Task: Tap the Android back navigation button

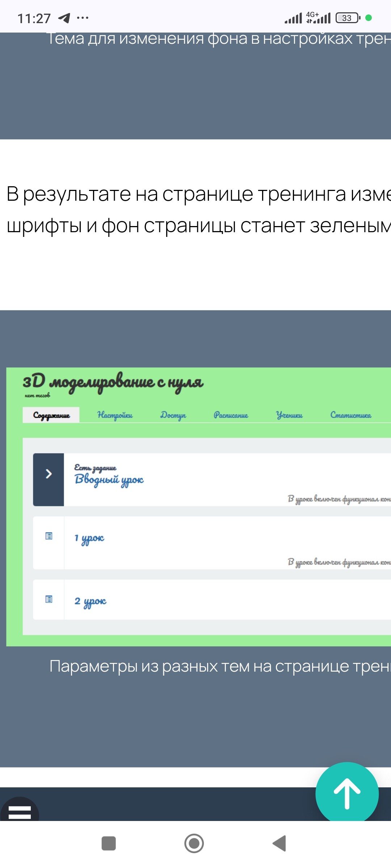Action: [x=279, y=843]
